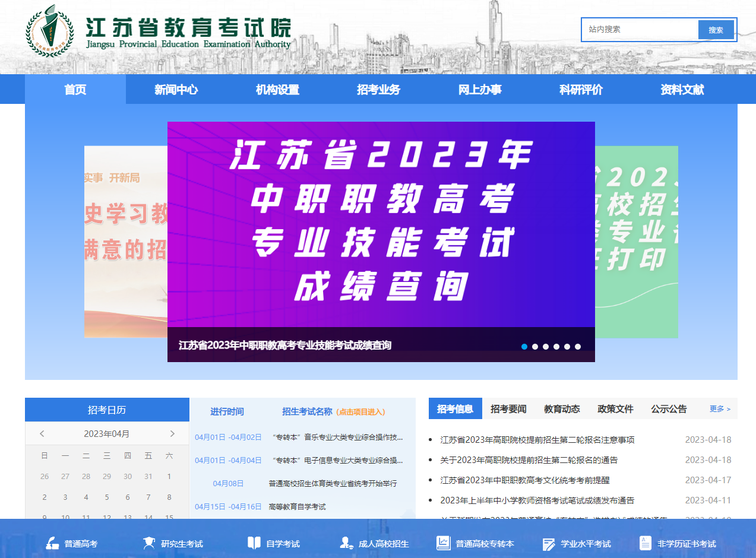Screen dimensions: 756x558
Task: Switch to the 招考要闻 tab
Action: (508, 409)
